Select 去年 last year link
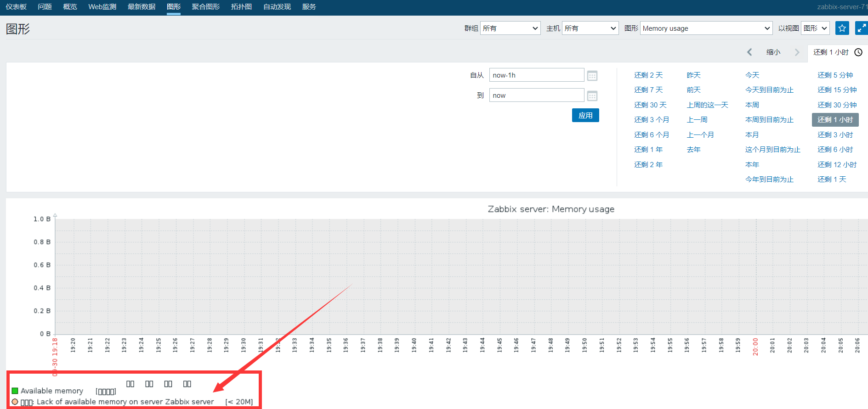 (x=693, y=149)
